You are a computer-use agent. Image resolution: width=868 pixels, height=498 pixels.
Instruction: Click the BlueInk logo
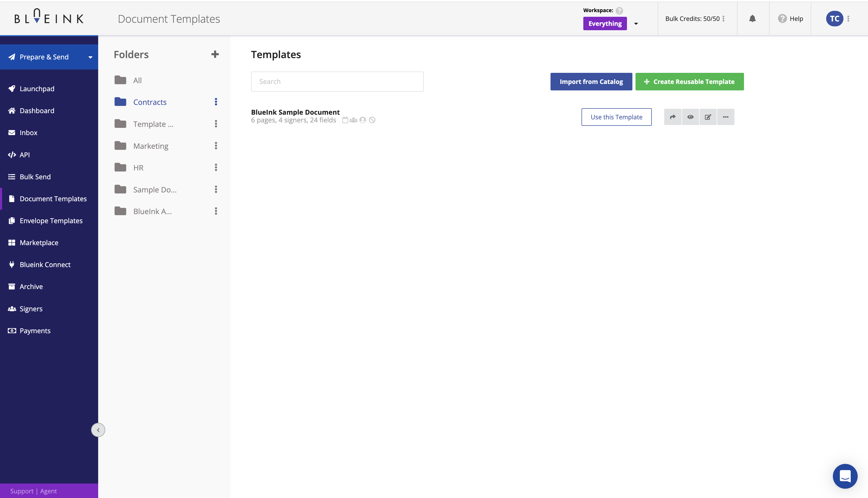[x=49, y=17]
